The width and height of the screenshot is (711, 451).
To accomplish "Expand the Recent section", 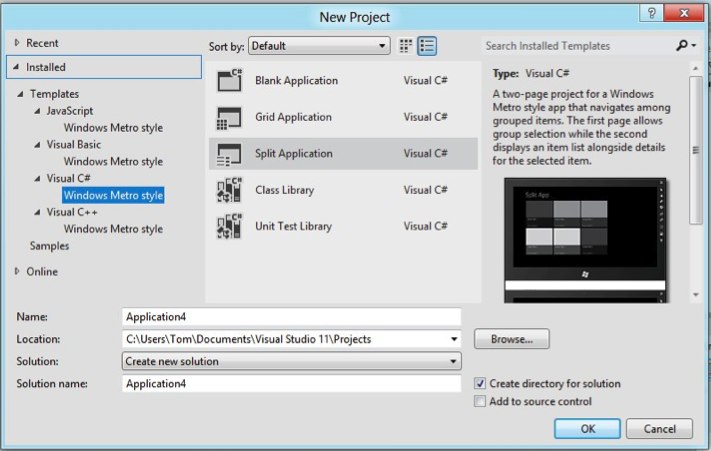I will click(17, 43).
